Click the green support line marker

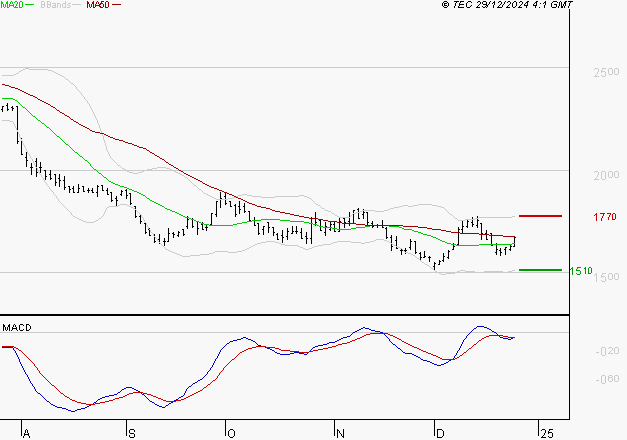pyautogui.click(x=540, y=270)
